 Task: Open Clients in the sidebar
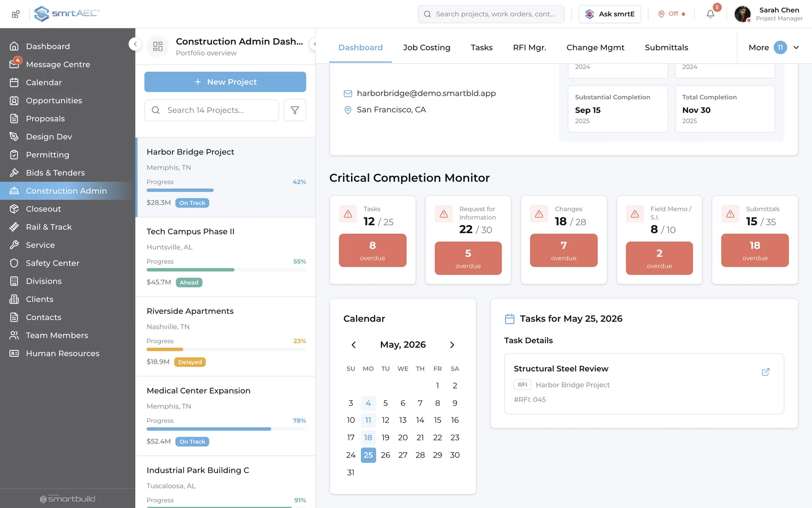tap(68, 299)
